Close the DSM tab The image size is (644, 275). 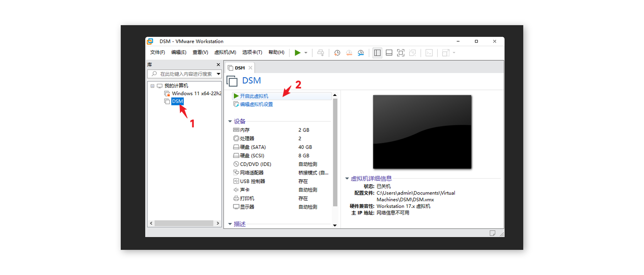[250, 68]
